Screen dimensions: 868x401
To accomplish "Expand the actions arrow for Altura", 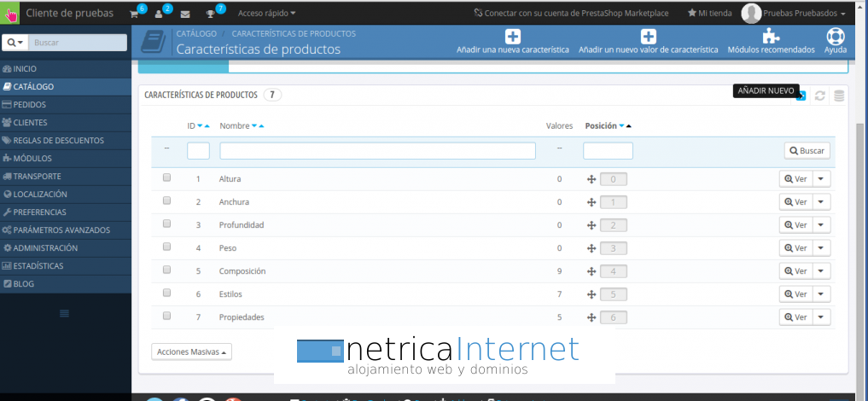I will point(822,179).
